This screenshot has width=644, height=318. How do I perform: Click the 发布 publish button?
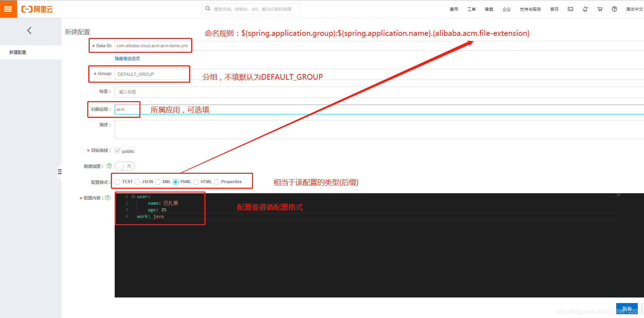click(x=627, y=309)
